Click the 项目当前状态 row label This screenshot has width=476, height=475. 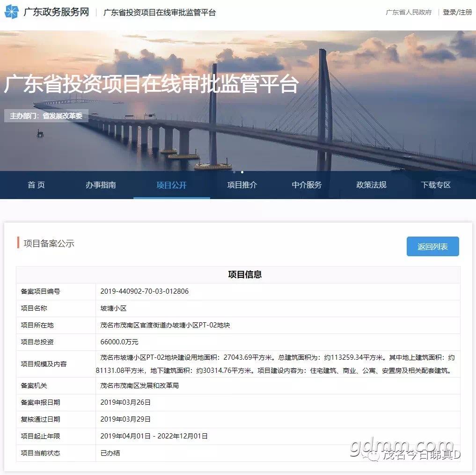pyautogui.click(x=40, y=453)
